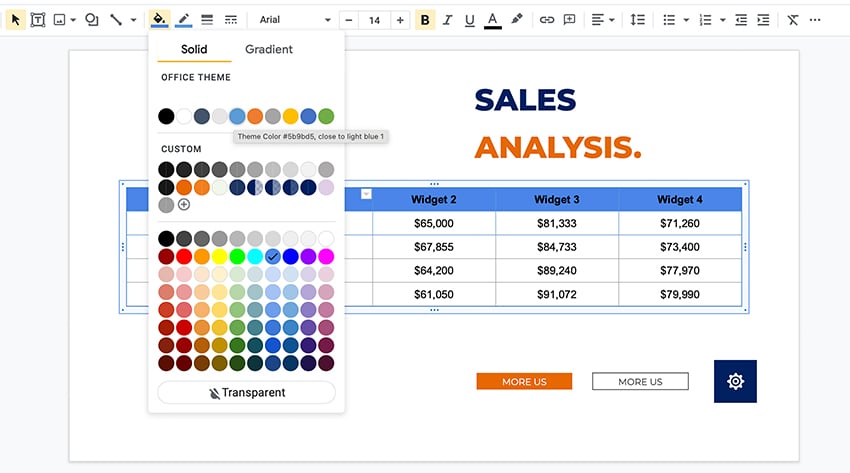This screenshot has width=850, height=473.
Task: Click the clear formatting icon
Action: click(793, 19)
